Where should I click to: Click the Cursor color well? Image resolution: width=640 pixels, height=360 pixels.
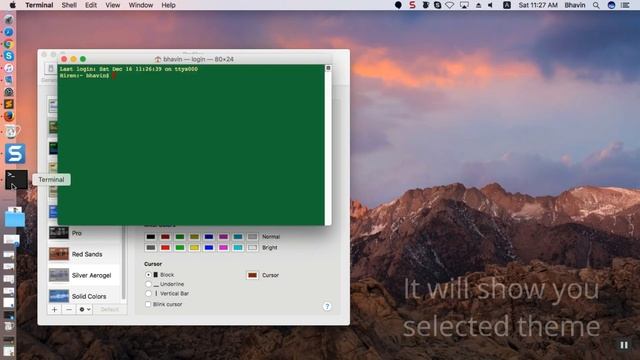coord(252,276)
